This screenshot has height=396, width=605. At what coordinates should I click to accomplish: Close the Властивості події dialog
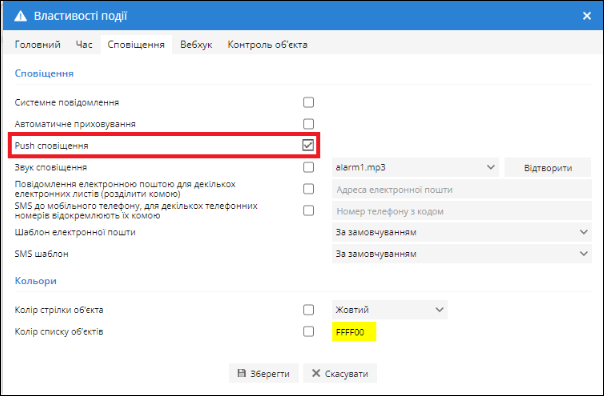click(x=587, y=16)
